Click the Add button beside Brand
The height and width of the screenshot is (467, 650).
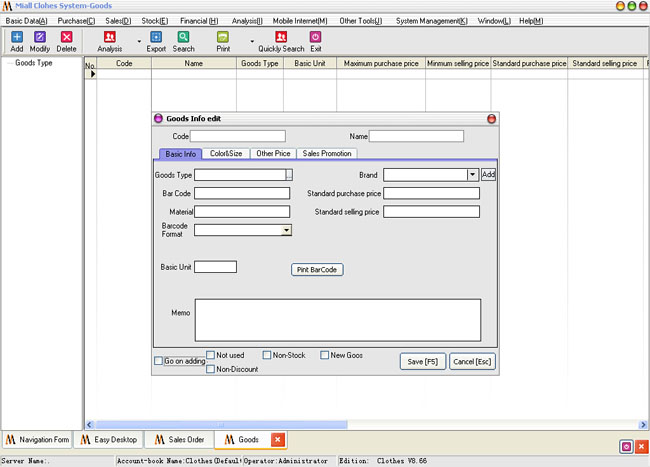[488, 174]
